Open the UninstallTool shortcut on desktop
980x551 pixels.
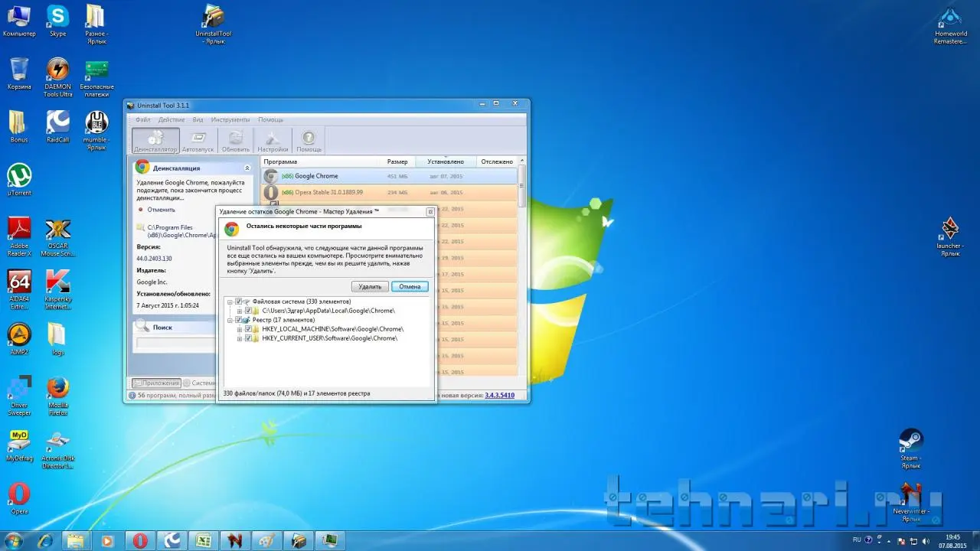coord(213,24)
